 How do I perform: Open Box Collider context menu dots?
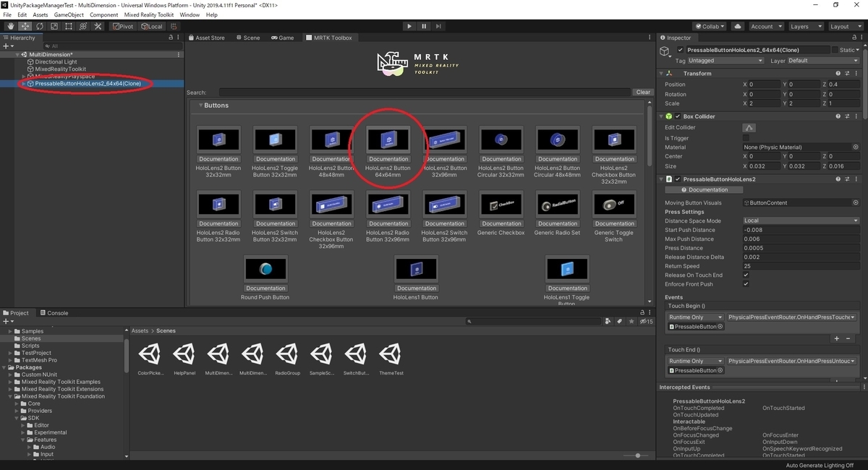point(856,116)
